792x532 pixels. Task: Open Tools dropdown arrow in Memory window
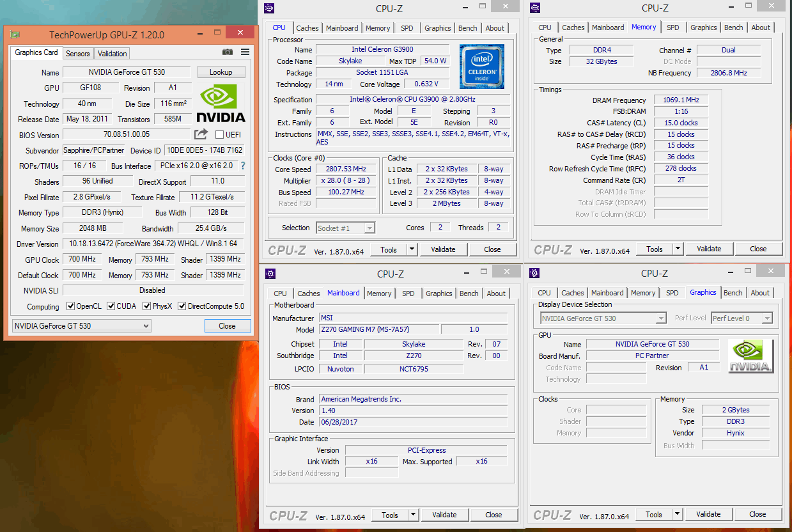[x=678, y=249]
